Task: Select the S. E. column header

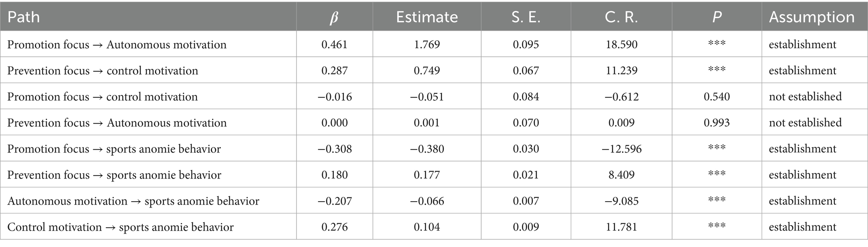Action: (526, 17)
